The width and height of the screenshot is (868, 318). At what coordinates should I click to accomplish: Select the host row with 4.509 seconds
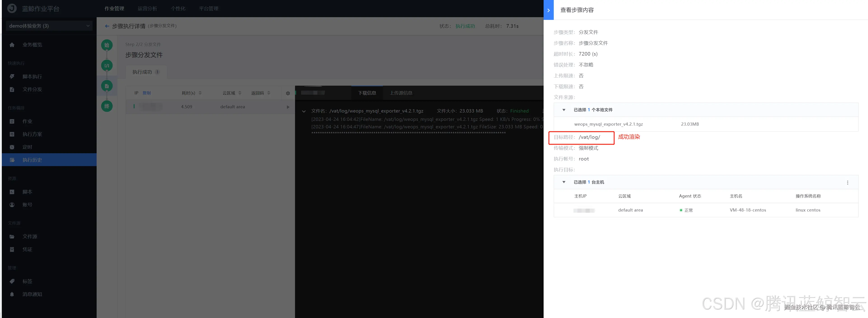coord(210,107)
